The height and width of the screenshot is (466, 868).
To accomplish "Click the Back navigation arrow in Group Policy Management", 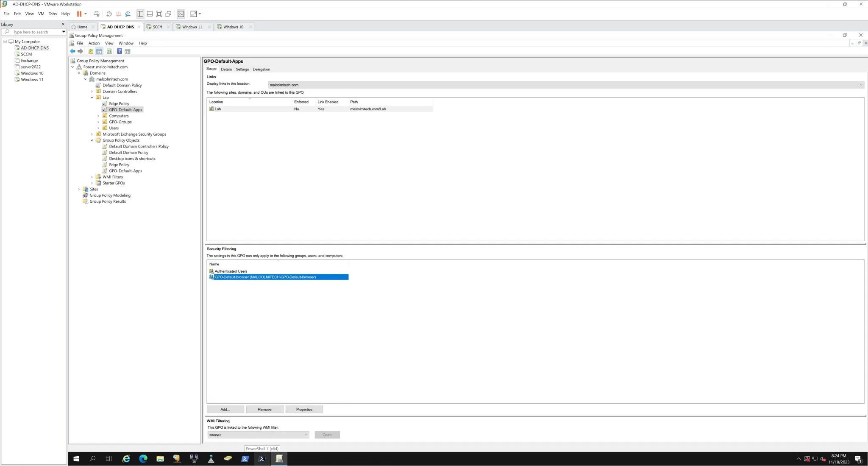I will pyautogui.click(x=72, y=51).
